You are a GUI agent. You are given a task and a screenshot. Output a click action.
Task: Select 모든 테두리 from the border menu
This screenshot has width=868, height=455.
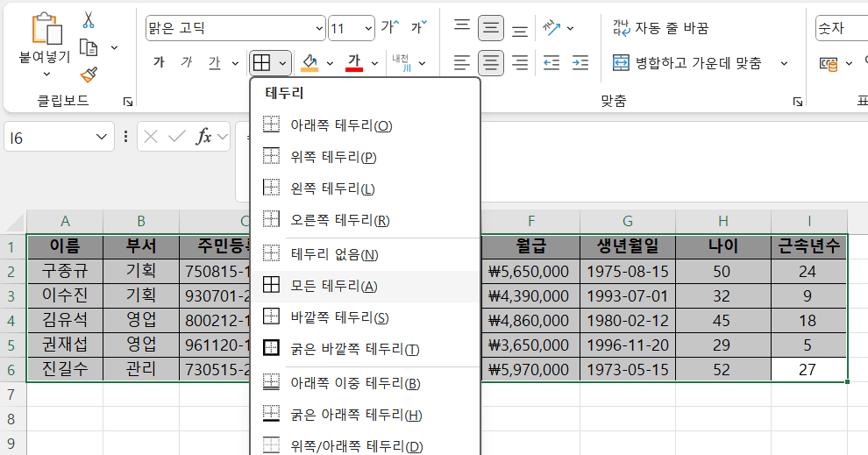333,286
